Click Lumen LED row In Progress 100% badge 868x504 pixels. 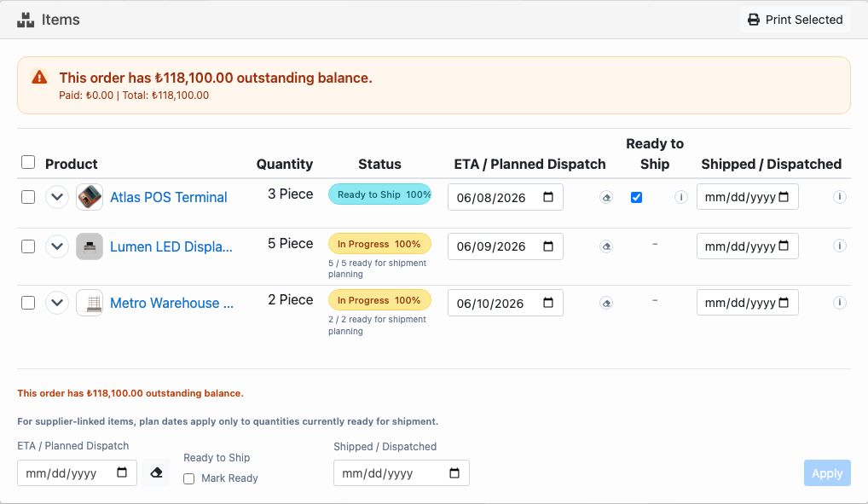379,244
